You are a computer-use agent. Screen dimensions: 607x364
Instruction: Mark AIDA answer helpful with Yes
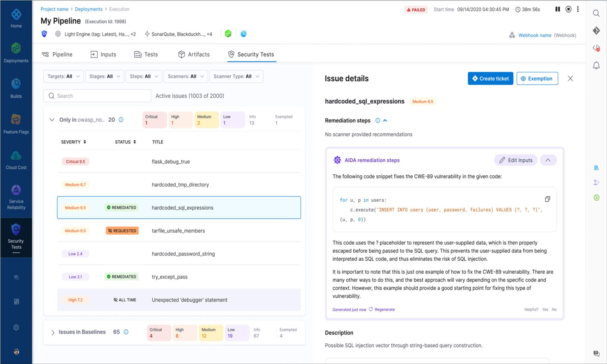[545, 310]
